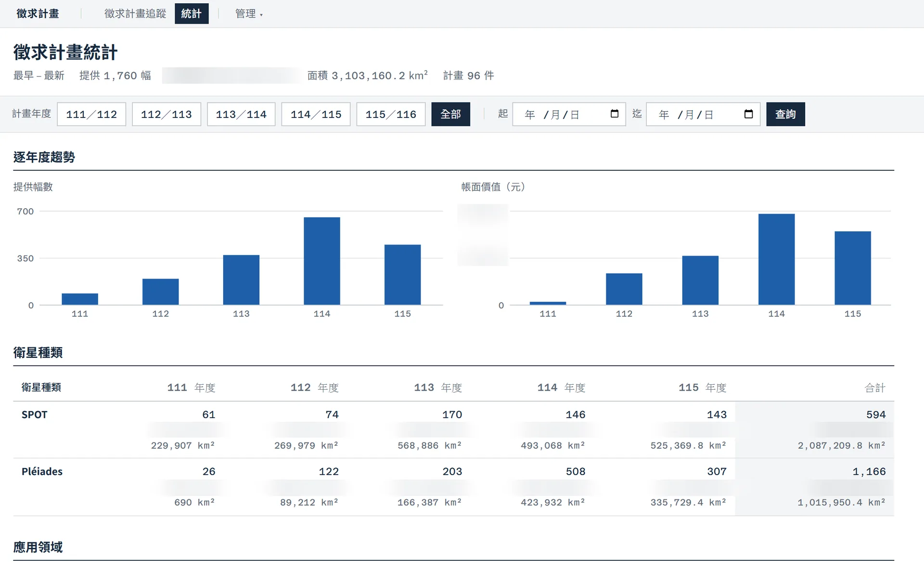
Task: Filter by fiscal year 113/114
Action: click(x=241, y=114)
